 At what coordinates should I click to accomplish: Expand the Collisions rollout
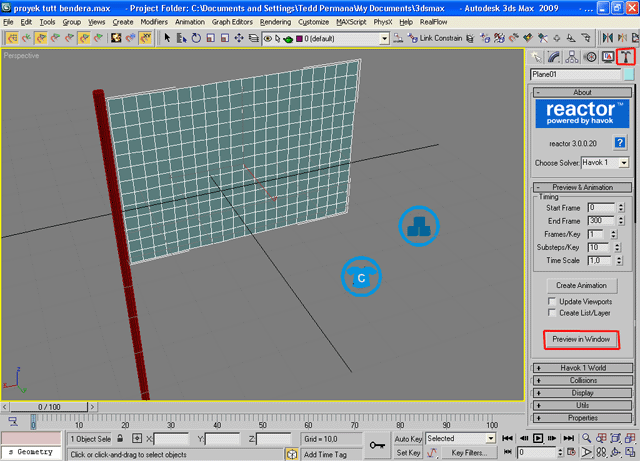pos(583,381)
